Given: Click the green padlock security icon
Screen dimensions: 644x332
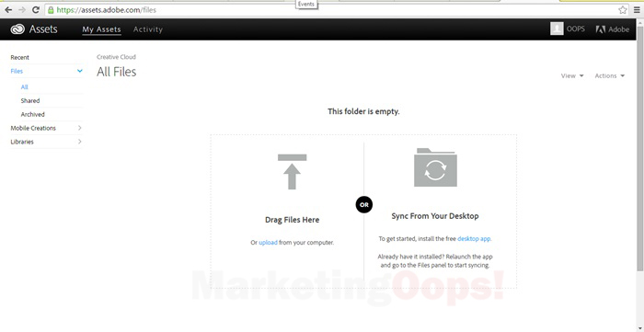Looking at the screenshot, I should click(x=51, y=10).
